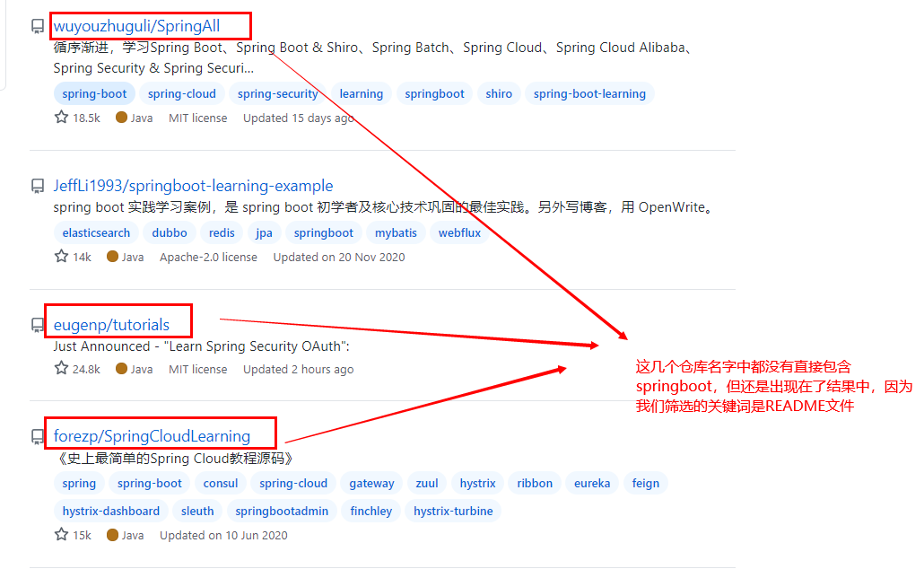Select the spring-cloud topic tag under SpringAll
Screen dimensions: 924x569
pyautogui.click(x=181, y=93)
